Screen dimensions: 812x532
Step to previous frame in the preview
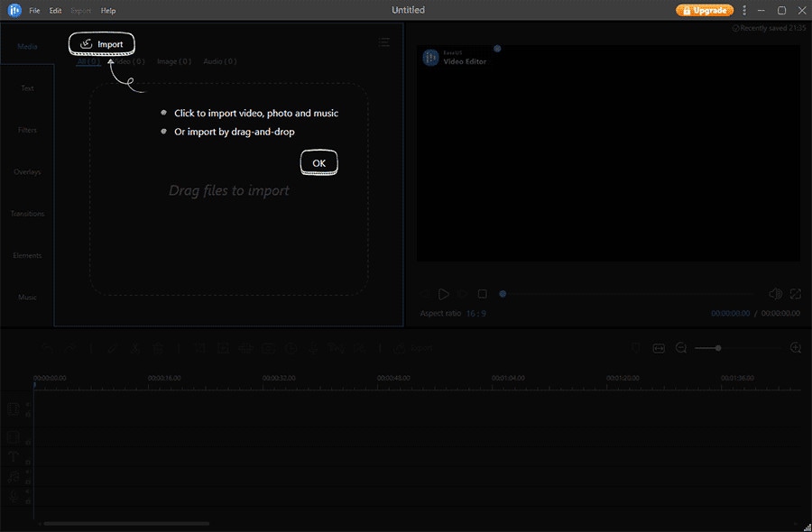point(425,294)
